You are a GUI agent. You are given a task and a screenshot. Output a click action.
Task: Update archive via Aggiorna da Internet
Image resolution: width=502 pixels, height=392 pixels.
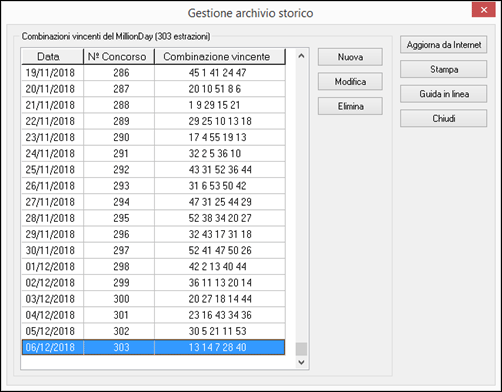click(x=443, y=45)
